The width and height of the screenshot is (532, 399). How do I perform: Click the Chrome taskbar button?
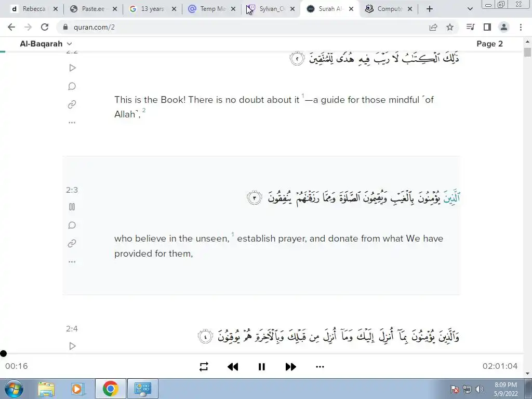pyautogui.click(x=111, y=389)
